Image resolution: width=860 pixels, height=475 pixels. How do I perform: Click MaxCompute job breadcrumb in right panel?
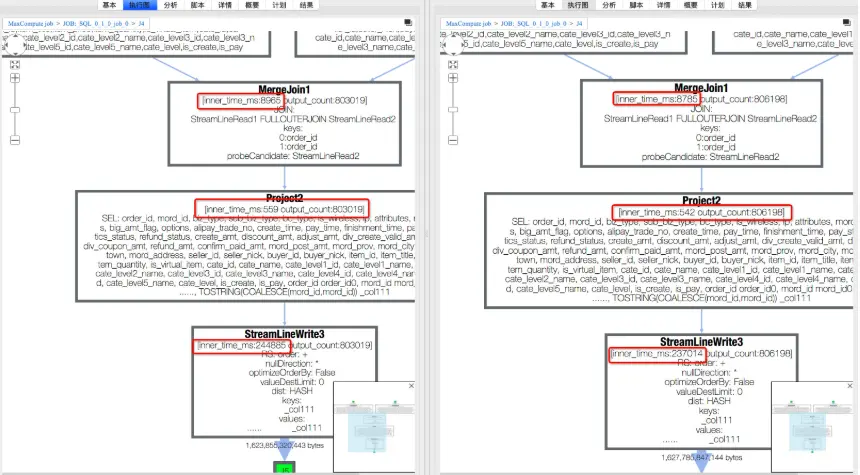(x=468, y=24)
